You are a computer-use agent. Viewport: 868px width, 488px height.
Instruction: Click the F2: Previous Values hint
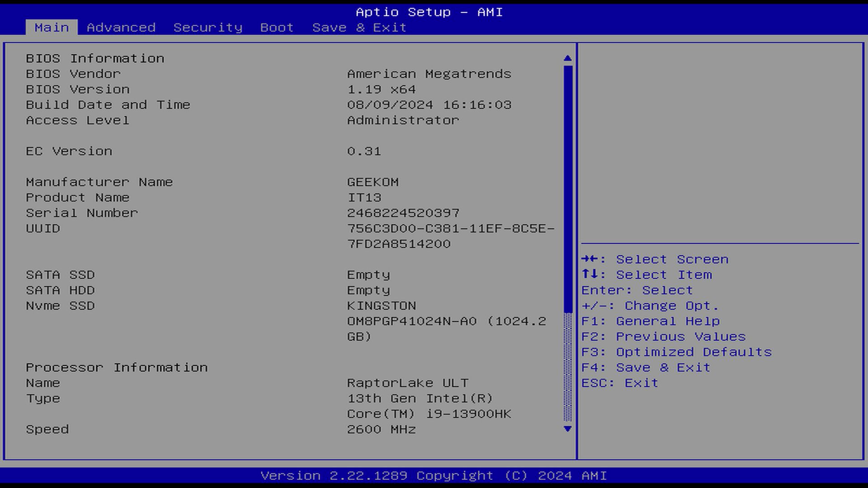tap(663, 337)
